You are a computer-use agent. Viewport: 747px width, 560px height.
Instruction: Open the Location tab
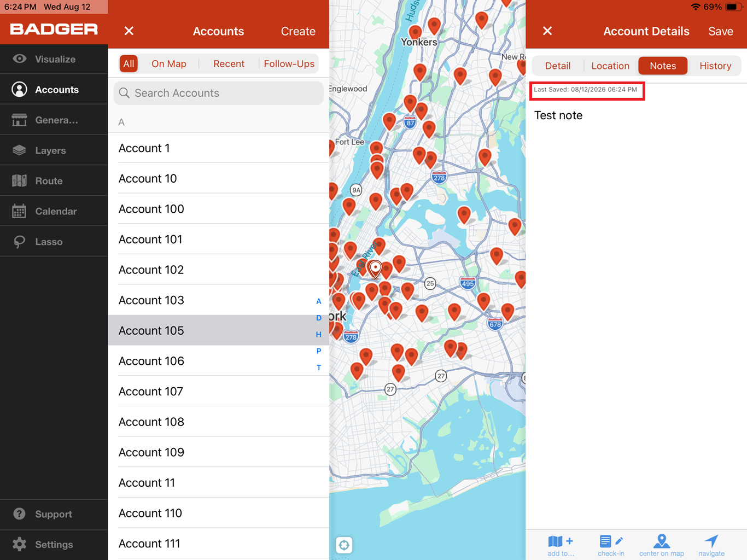tap(610, 66)
